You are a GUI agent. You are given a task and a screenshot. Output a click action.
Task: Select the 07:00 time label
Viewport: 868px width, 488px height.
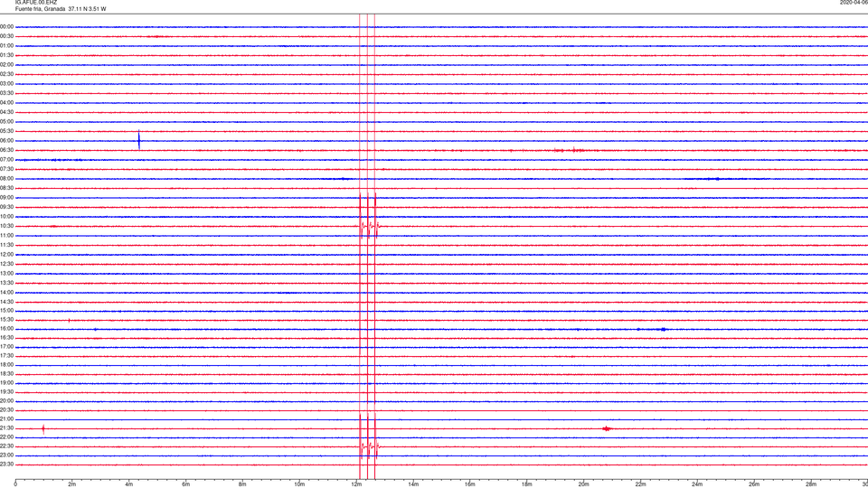coord(6,160)
